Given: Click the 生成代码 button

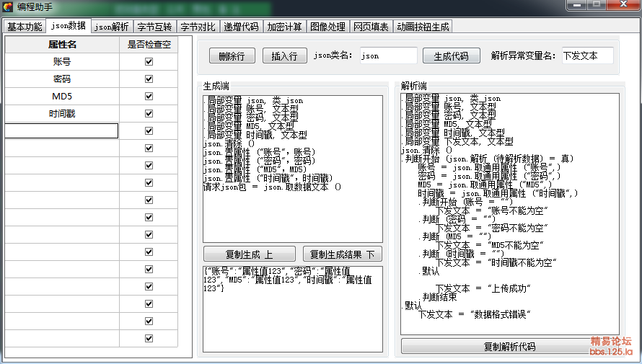Looking at the screenshot, I should [x=451, y=56].
